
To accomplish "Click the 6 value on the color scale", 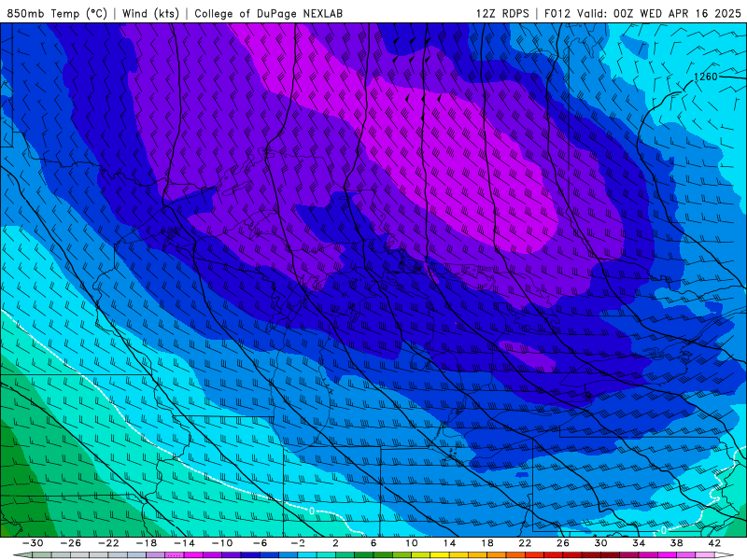I will (x=373, y=543).
